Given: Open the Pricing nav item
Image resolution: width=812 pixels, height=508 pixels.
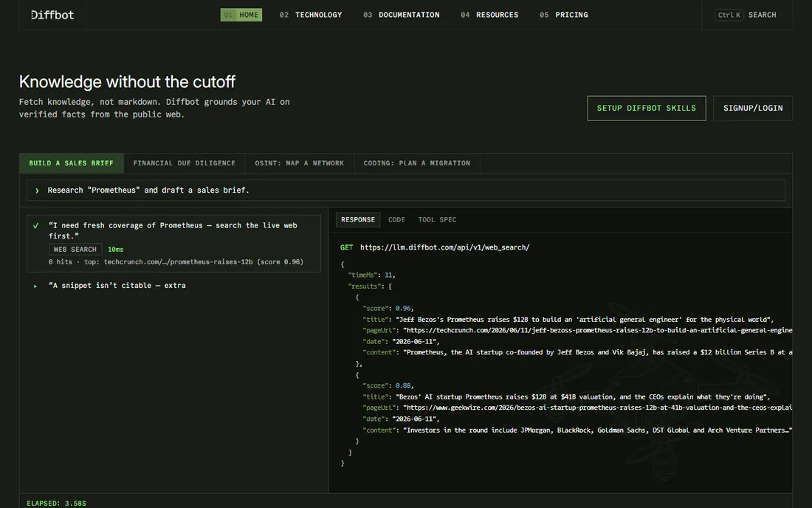Looking at the screenshot, I should (563, 15).
